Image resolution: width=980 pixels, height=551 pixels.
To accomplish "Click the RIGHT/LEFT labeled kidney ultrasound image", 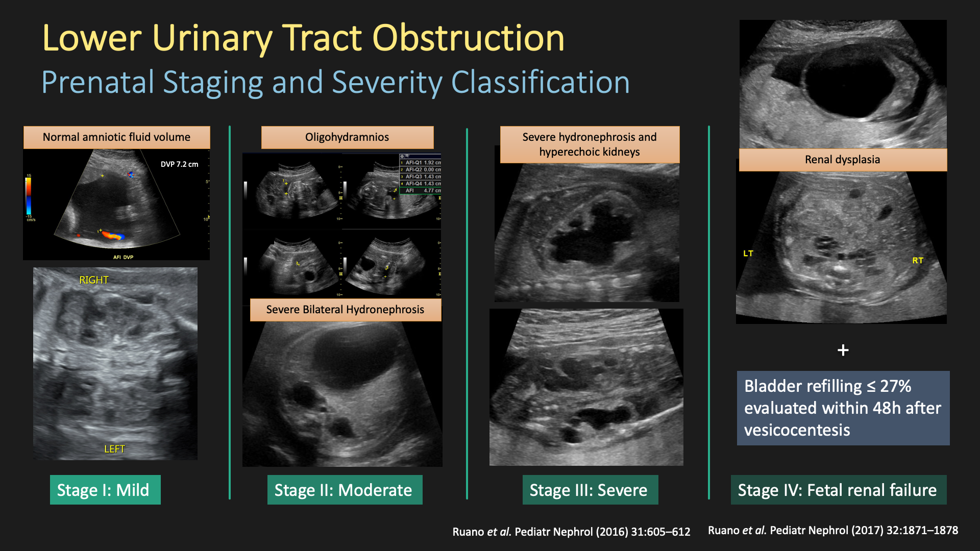I will (115, 363).
